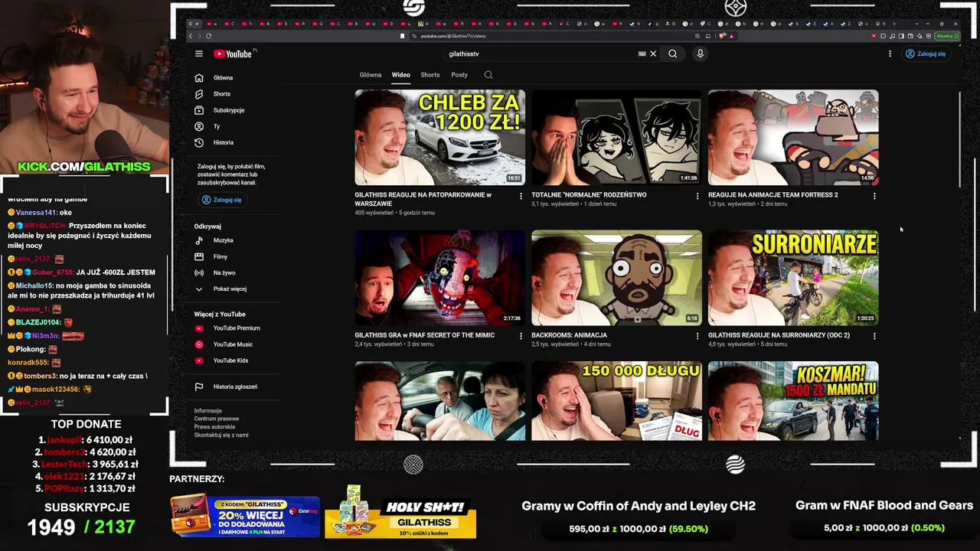Image resolution: width=980 pixels, height=551 pixels.
Task: Open Subskrypcje in the sidebar
Action: [x=230, y=110]
